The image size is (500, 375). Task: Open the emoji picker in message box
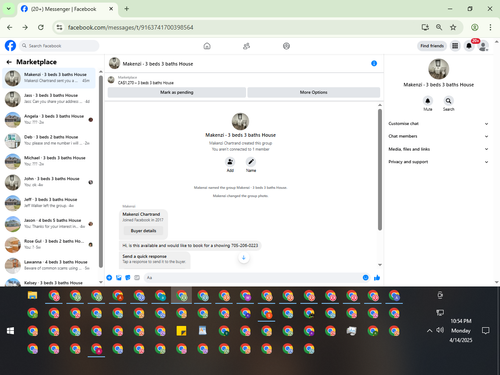tap(366, 278)
